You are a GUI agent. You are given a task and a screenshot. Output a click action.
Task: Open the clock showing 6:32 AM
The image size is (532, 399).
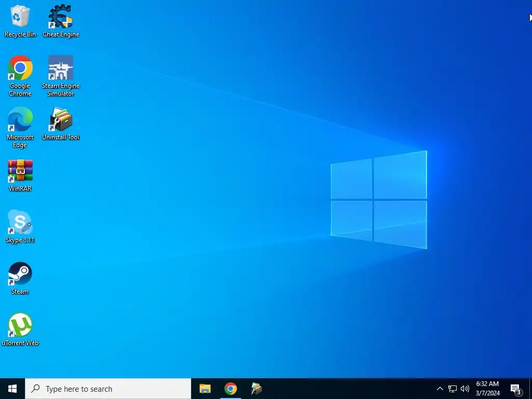(487, 389)
